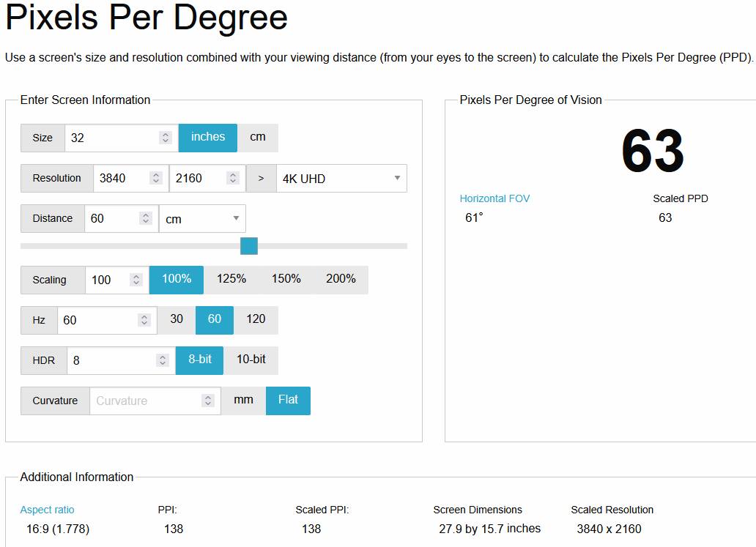
Task: Select 150% scaling
Action: coord(286,280)
